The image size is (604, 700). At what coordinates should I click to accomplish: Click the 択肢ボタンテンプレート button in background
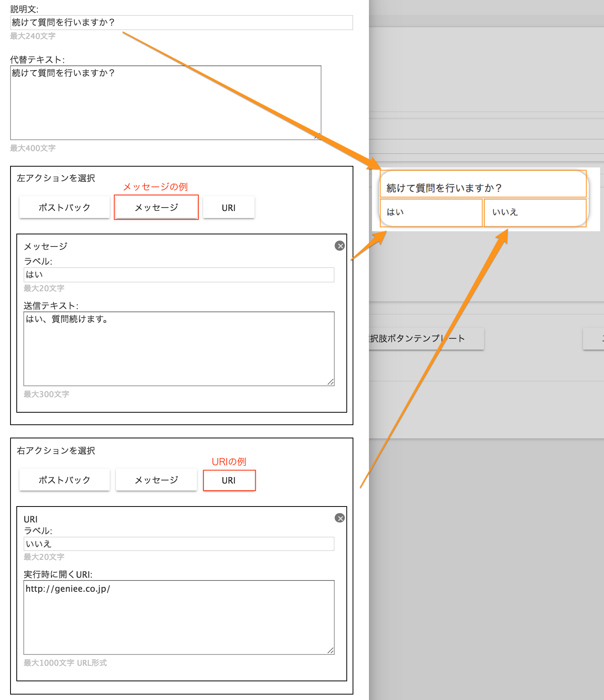click(x=427, y=338)
